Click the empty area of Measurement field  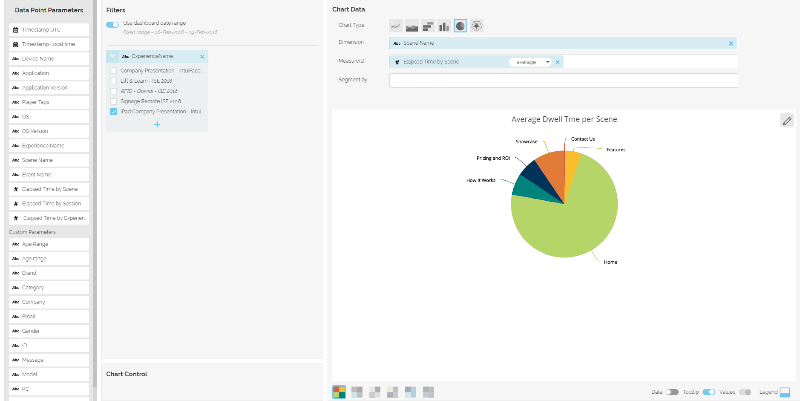(x=651, y=62)
